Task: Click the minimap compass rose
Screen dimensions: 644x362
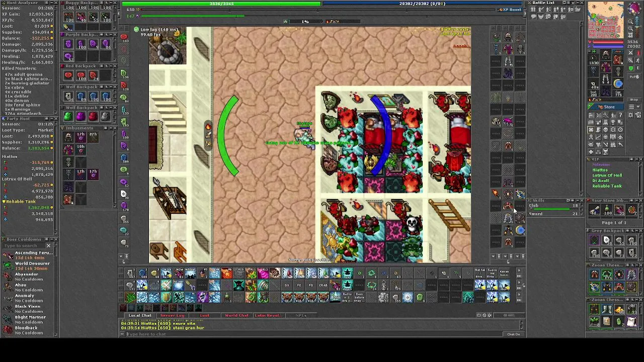Action: click(x=633, y=9)
